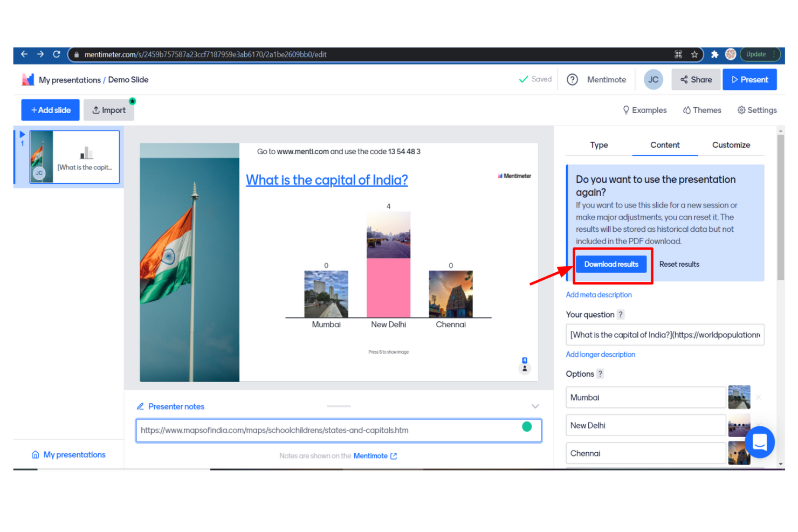Click the slide title What is the capital of India?
This screenshot has height=532, width=798.
[x=327, y=180]
